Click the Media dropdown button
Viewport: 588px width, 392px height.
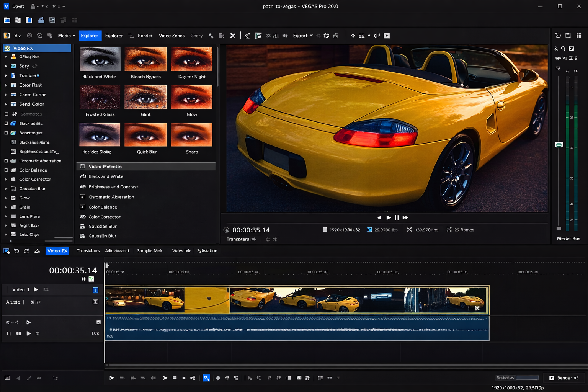[x=66, y=36]
